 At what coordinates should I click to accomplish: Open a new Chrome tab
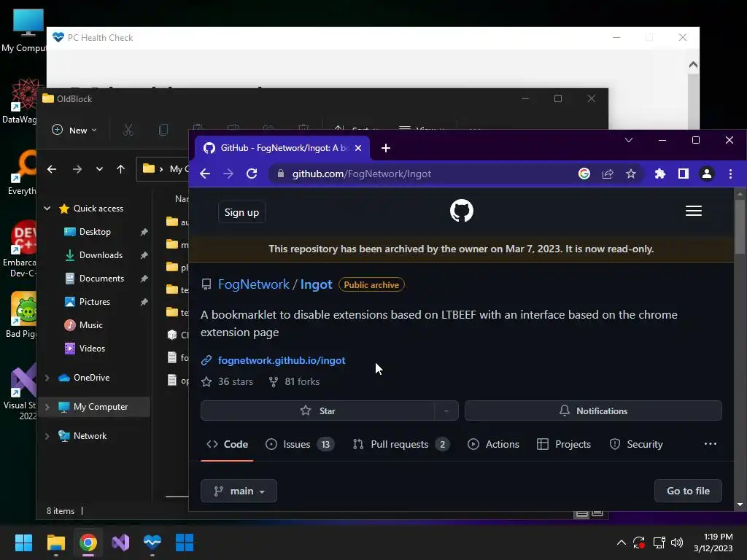pyautogui.click(x=386, y=148)
